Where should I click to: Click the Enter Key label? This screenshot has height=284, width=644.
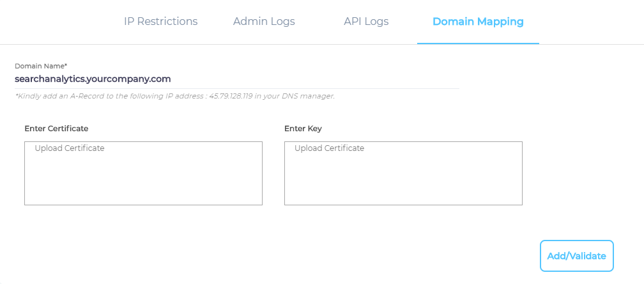tap(303, 129)
